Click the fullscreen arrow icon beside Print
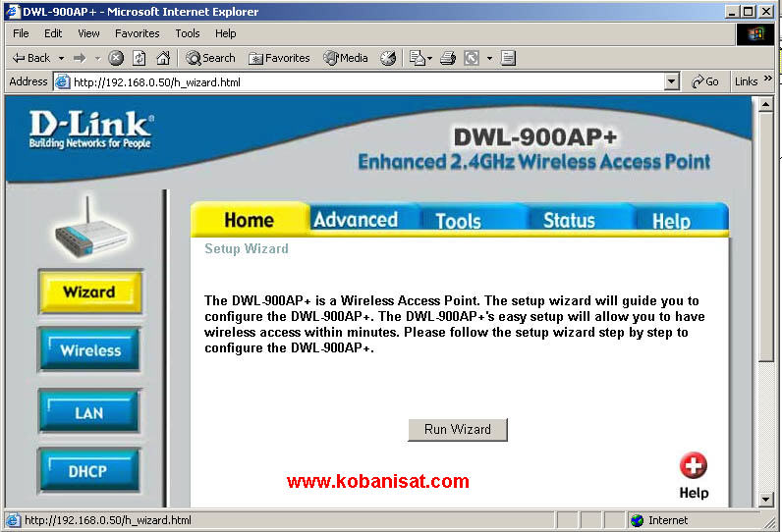Image resolution: width=782 pixels, height=532 pixels. [472, 58]
